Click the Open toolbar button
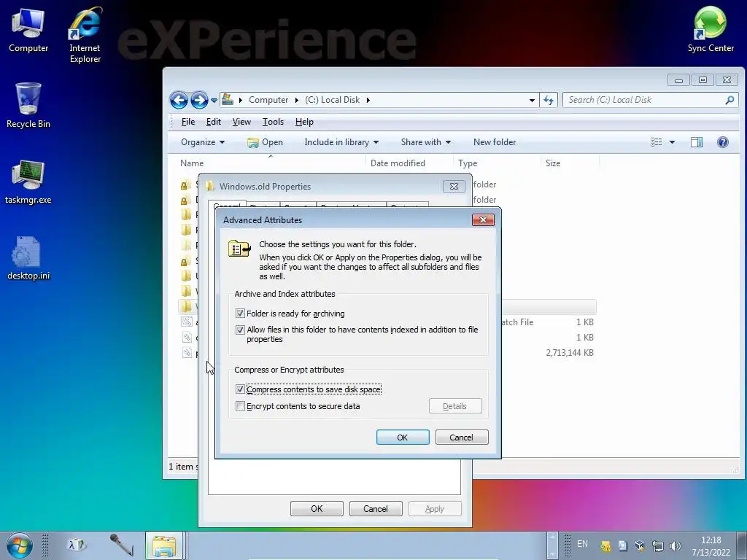 265,142
